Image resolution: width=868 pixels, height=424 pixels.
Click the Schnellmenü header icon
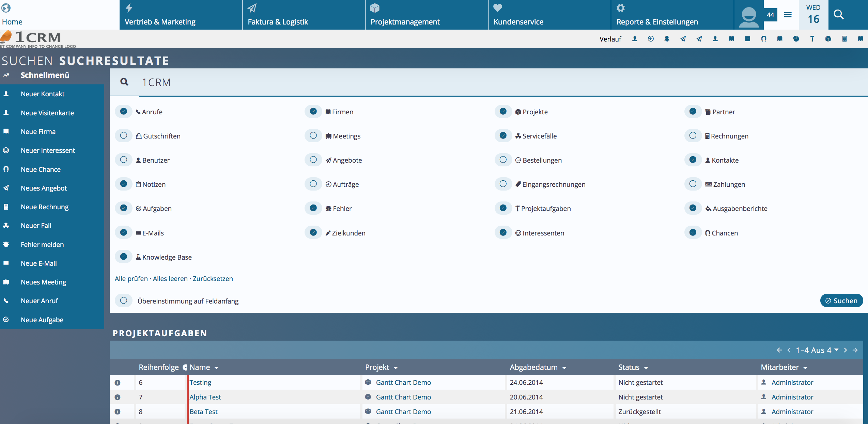(x=6, y=75)
